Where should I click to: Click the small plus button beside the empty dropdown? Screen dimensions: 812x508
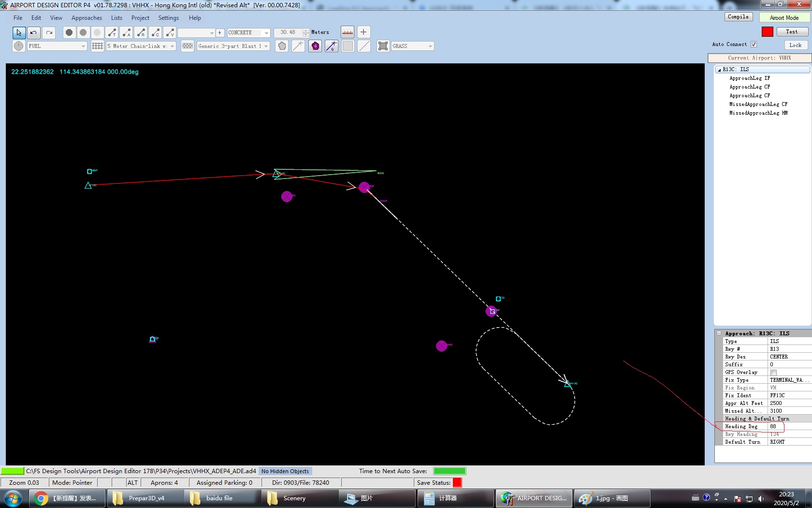pyautogui.click(x=220, y=32)
